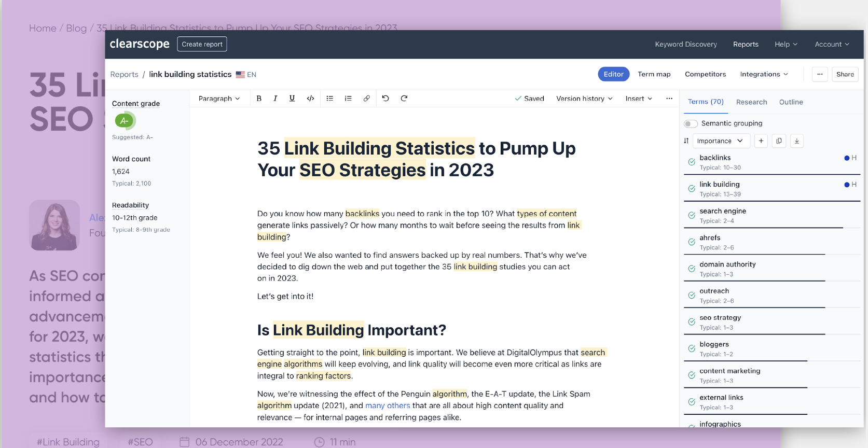This screenshot has width=868, height=448.
Task: Open the 'many others' hyperlink
Action: click(x=388, y=405)
